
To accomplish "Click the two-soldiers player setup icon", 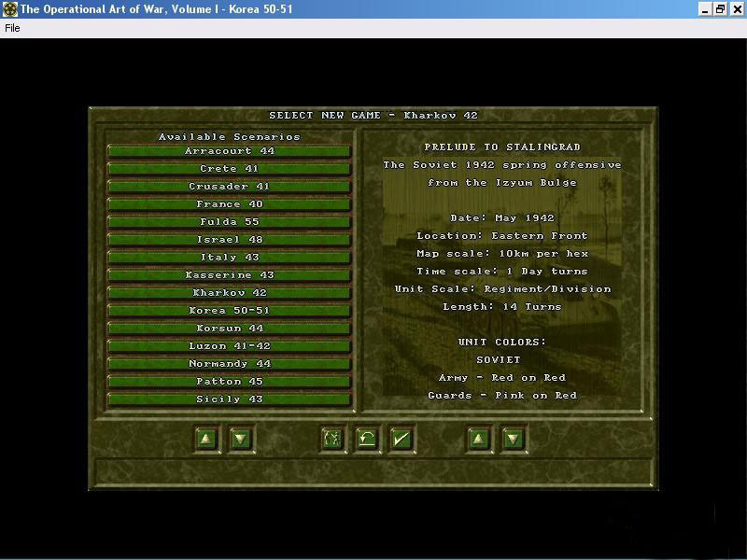I will pyautogui.click(x=331, y=439).
